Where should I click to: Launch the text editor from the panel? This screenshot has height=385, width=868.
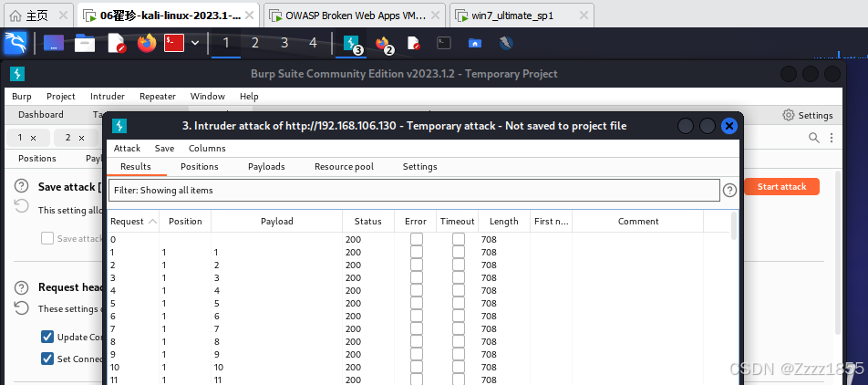coord(117,43)
